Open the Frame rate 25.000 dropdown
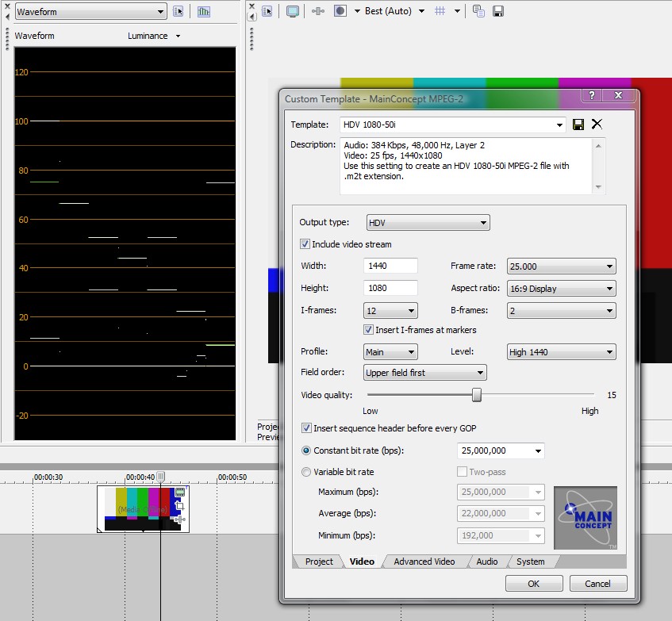Image resolution: width=672 pixels, height=621 pixels. [562, 266]
